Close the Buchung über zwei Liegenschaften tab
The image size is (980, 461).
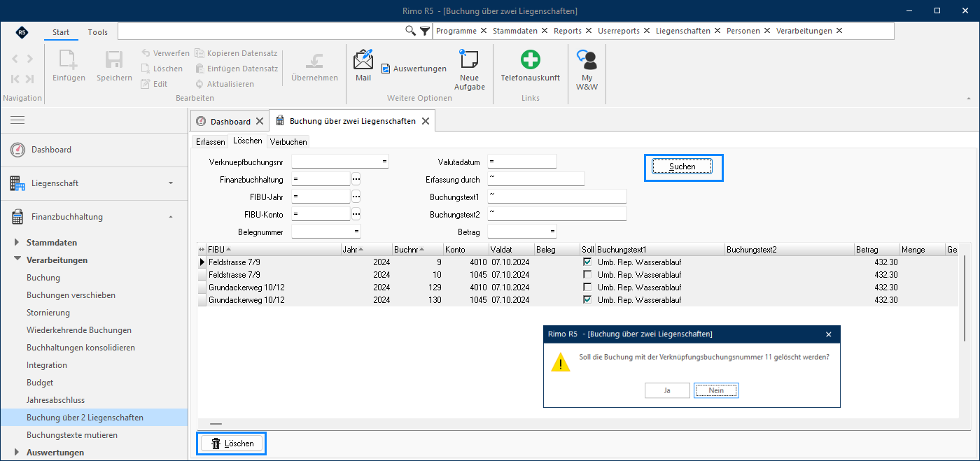click(424, 121)
